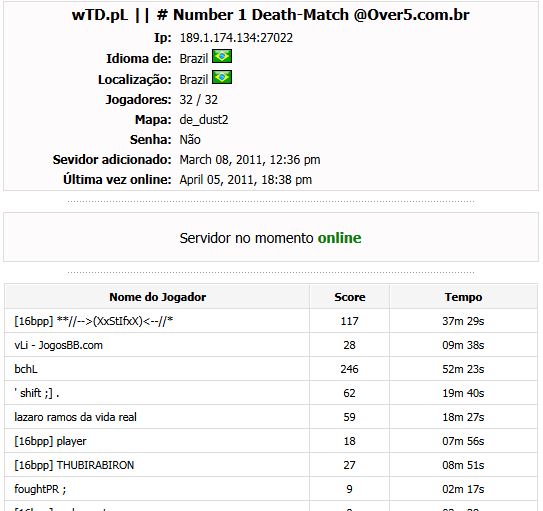Click the green online status text
This screenshot has height=511, width=543.
(339, 238)
